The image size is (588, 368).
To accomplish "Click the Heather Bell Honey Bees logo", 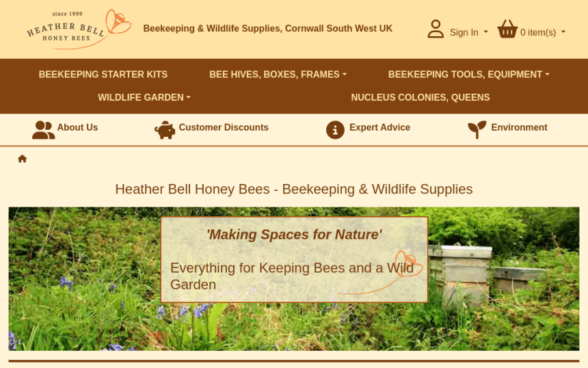I will point(79,29).
